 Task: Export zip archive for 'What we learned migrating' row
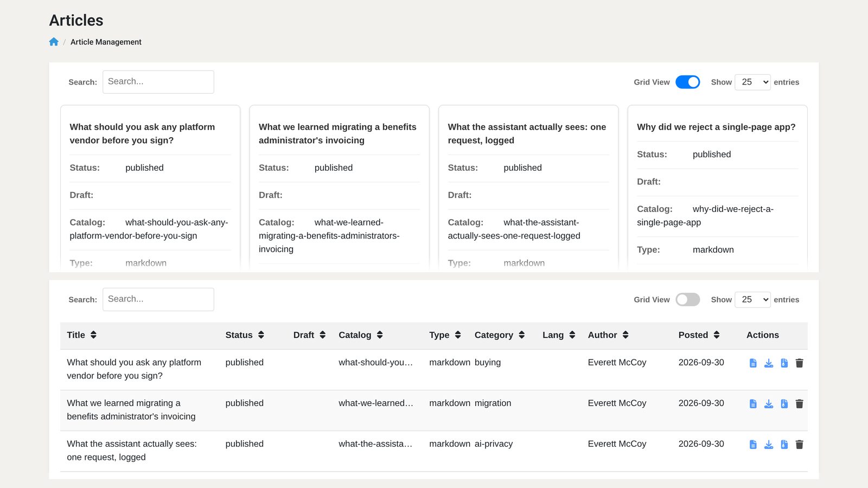coord(784,404)
